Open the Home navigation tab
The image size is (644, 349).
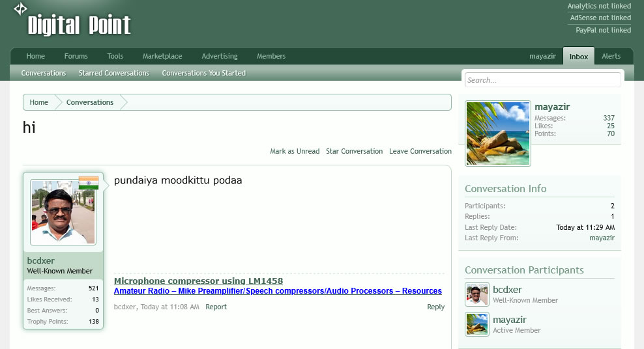(x=36, y=56)
